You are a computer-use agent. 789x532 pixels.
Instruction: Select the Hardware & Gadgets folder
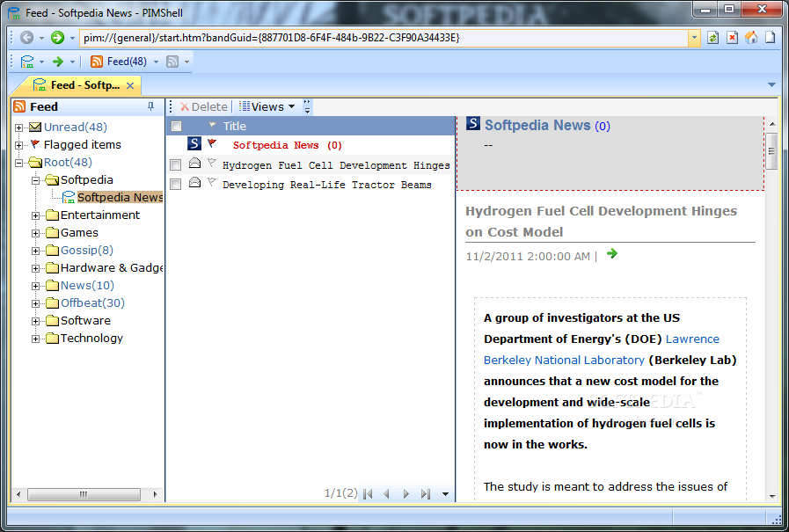point(112,267)
